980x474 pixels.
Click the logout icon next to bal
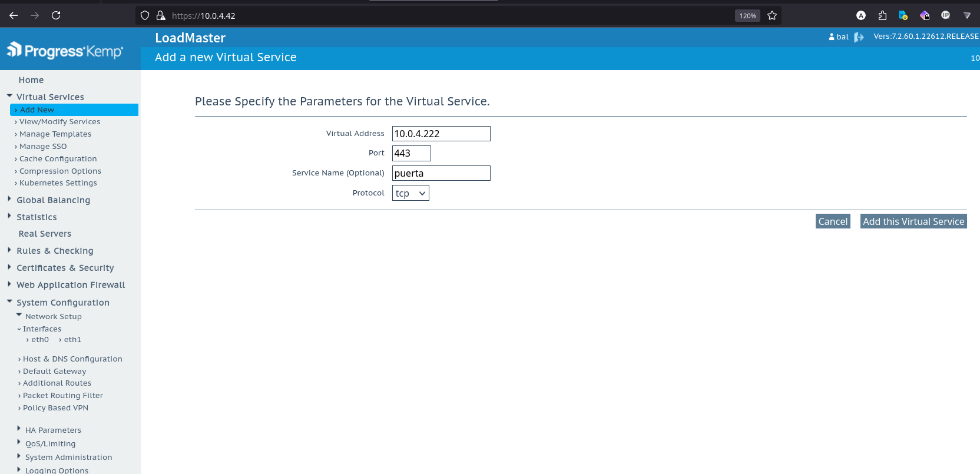pyautogui.click(x=859, y=37)
